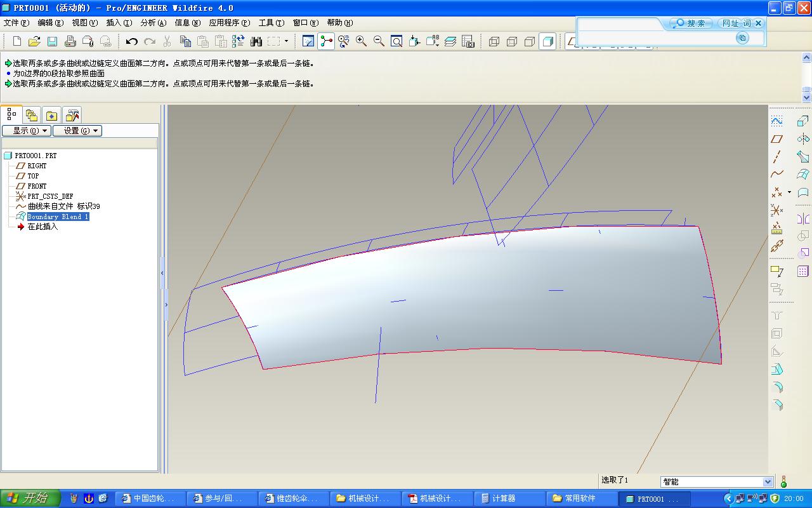Undo the last action
The width and height of the screenshot is (812, 508).
pos(131,41)
